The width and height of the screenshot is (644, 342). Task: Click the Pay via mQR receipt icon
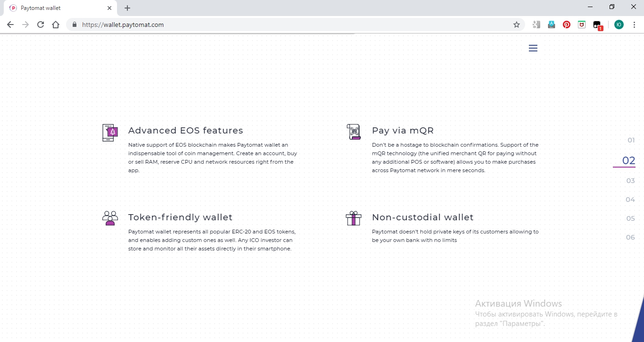pos(353,132)
